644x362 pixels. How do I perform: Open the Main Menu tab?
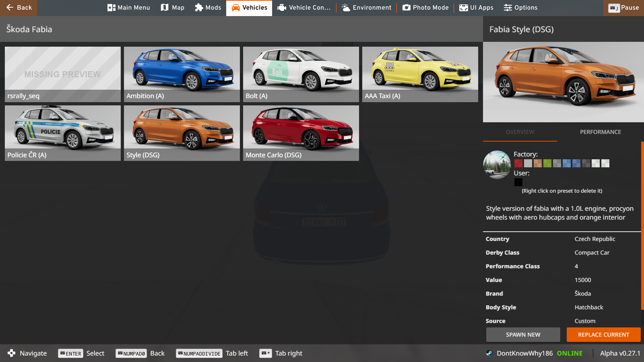pyautogui.click(x=129, y=8)
